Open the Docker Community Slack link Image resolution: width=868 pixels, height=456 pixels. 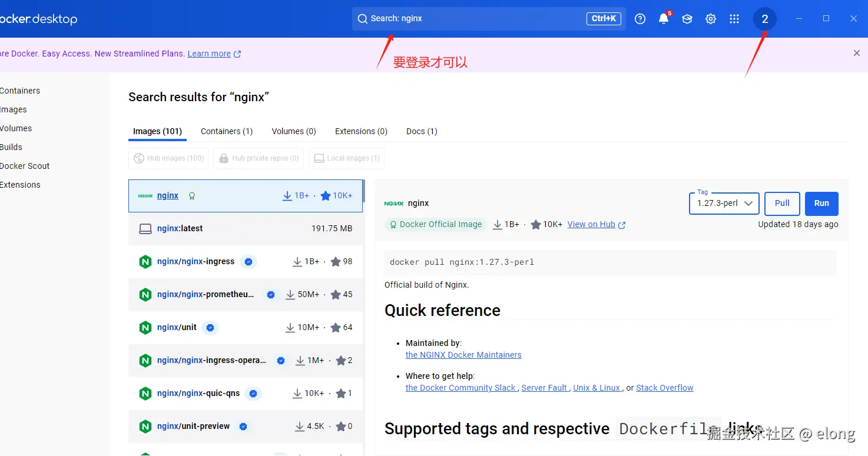[x=460, y=388]
